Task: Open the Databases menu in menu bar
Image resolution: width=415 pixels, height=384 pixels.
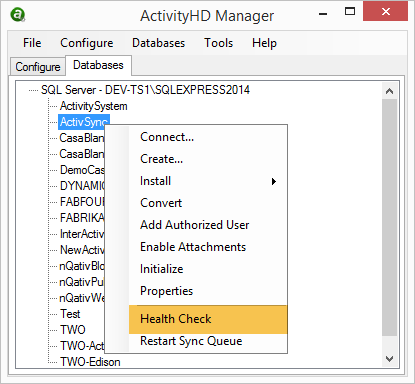Action: tap(158, 43)
